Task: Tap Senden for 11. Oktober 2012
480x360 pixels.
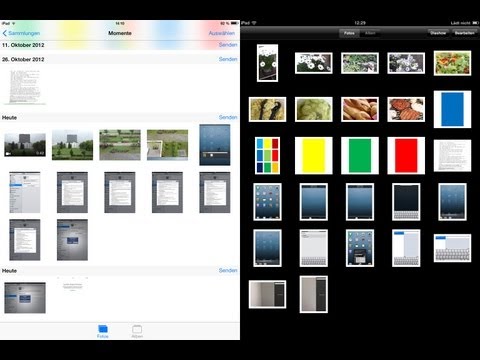Action: click(228, 45)
